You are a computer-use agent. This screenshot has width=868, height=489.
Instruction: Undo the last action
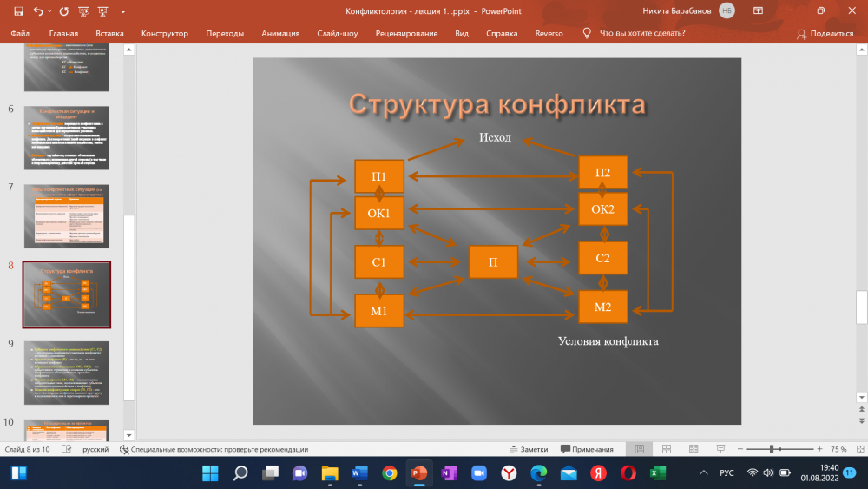pyautogui.click(x=37, y=11)
